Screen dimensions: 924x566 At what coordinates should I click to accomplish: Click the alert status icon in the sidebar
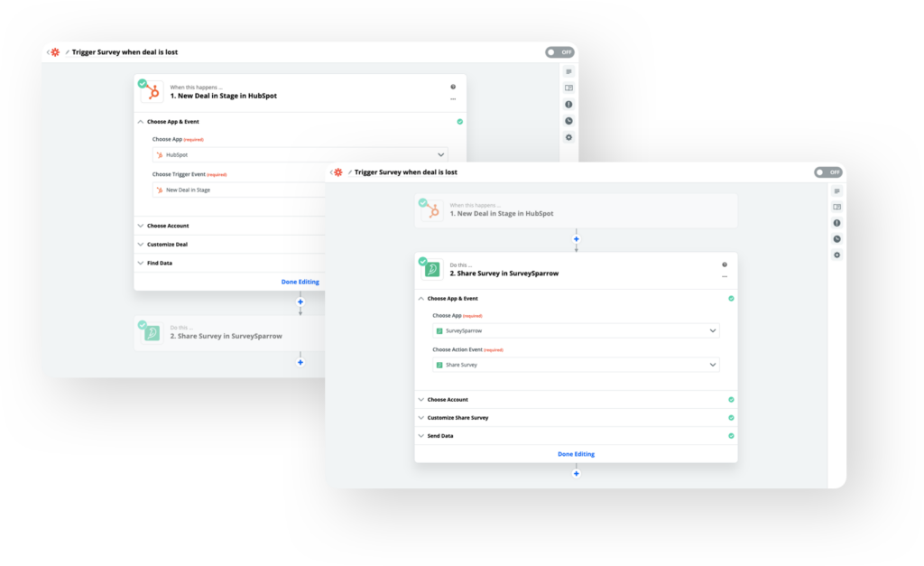[x=836, y=223]
